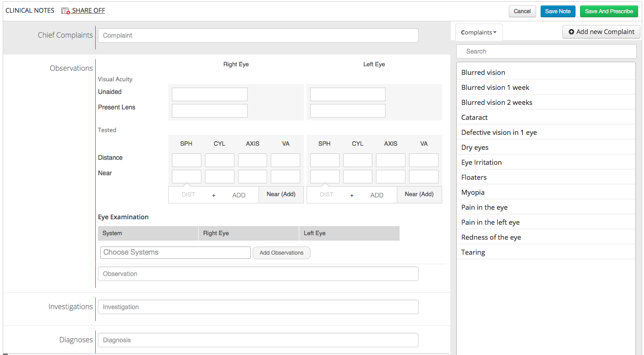Viewport: 644px width, 355px height.
Task: Click Near (Add) for the left eye
Action: coord(419,194)
